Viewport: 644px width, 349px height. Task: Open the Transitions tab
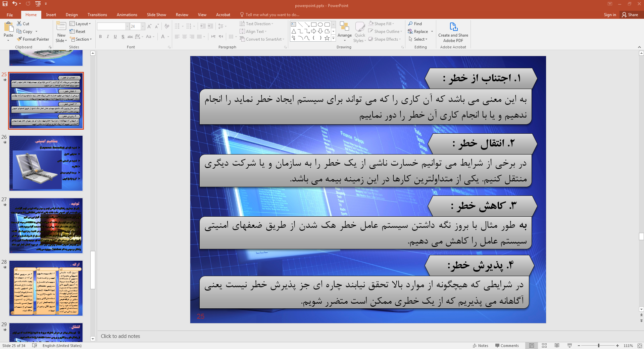tap(97, 15)
